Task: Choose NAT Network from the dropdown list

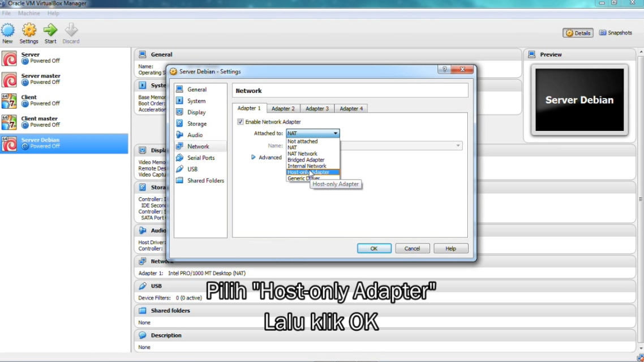Action: [313, 154]
